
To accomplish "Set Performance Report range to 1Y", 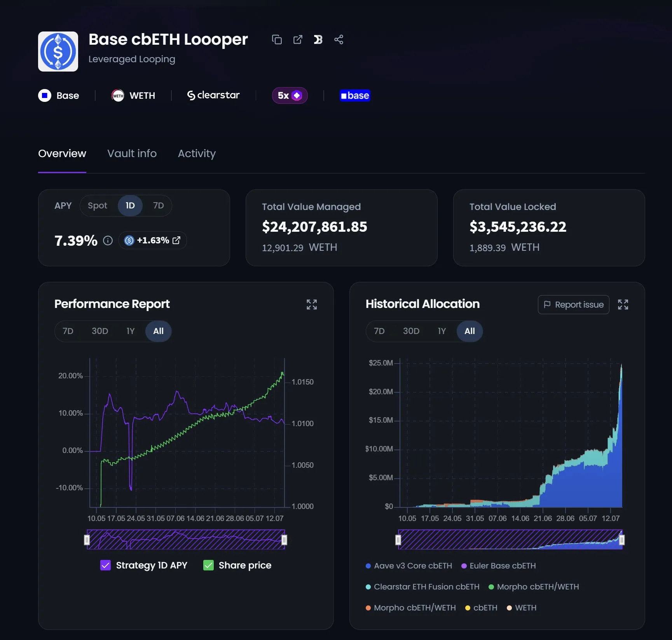I will [130, 331].
